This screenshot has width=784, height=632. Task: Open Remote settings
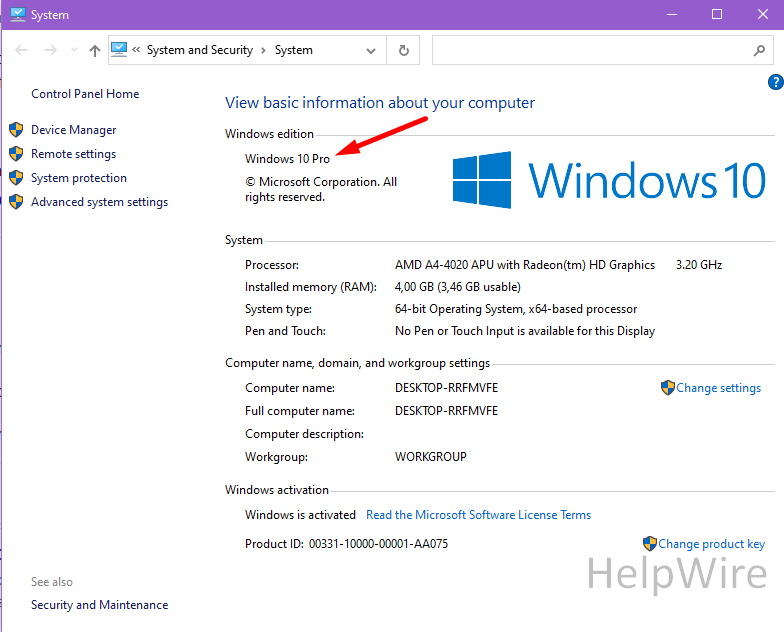coord(74,154)
